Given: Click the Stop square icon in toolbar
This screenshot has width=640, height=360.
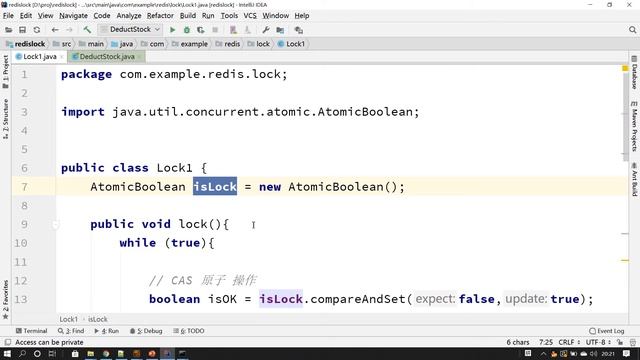Looking at the screenshot, I should [215, 30].
